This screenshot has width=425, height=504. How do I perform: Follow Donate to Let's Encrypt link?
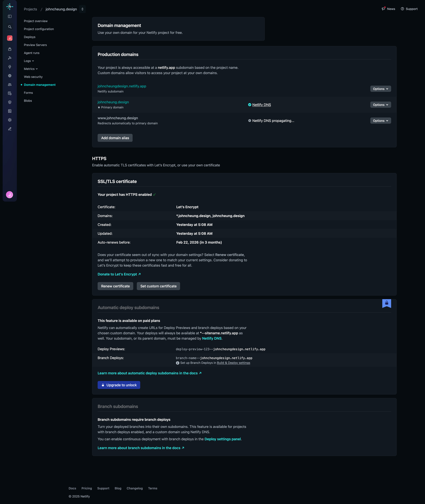tap(119, 274)
